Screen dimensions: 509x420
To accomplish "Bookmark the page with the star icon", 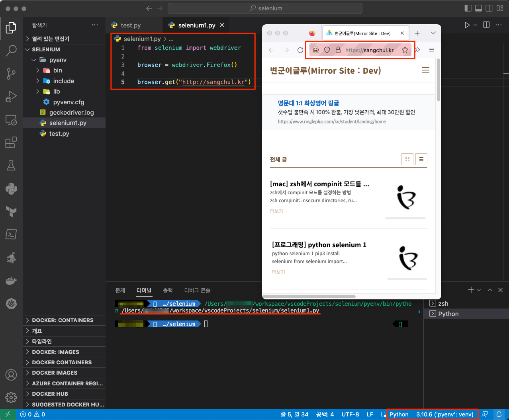I will click(404, 50).
